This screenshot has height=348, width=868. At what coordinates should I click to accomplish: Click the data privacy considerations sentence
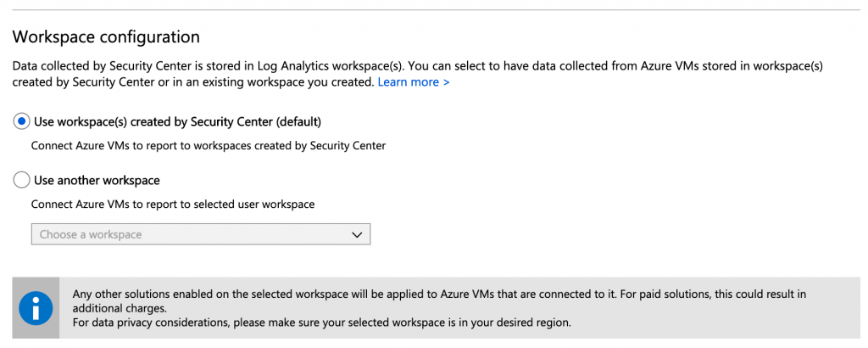click(321, 322)
